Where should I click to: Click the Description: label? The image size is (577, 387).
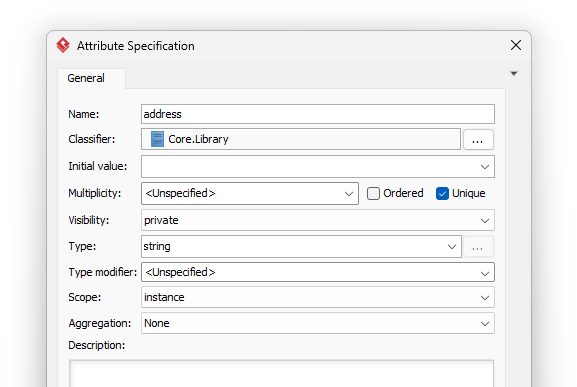click(96, 345)
